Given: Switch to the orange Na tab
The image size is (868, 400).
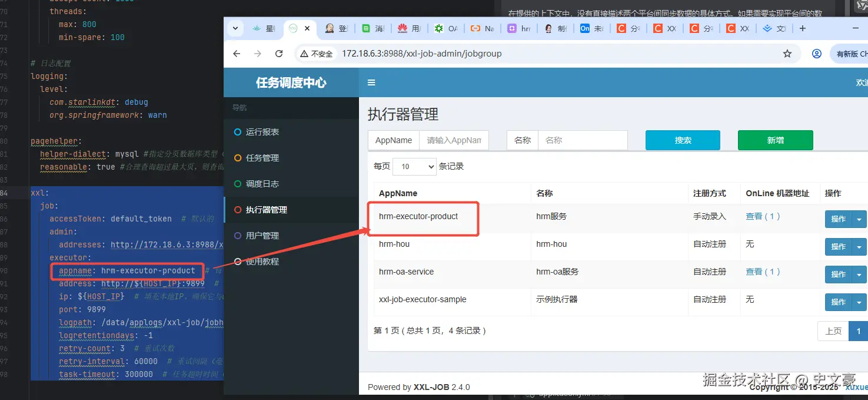Looking at the screenshot, I should 483,28.
